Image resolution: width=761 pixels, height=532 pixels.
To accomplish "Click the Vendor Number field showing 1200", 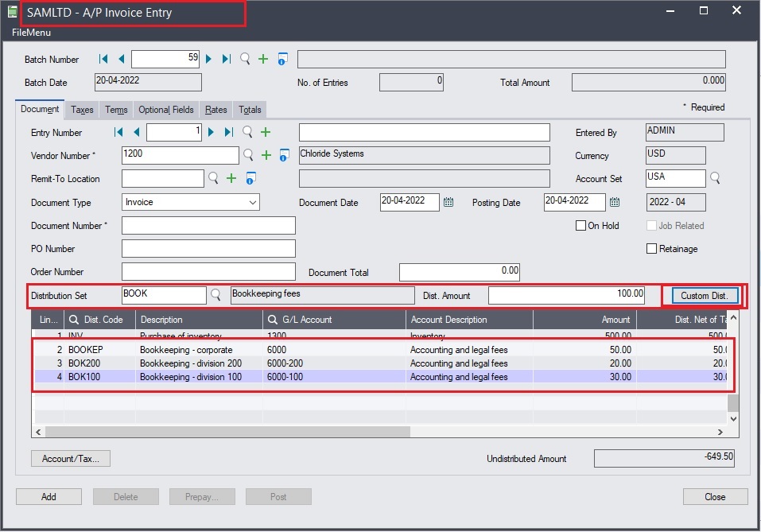I will point(180,155).
